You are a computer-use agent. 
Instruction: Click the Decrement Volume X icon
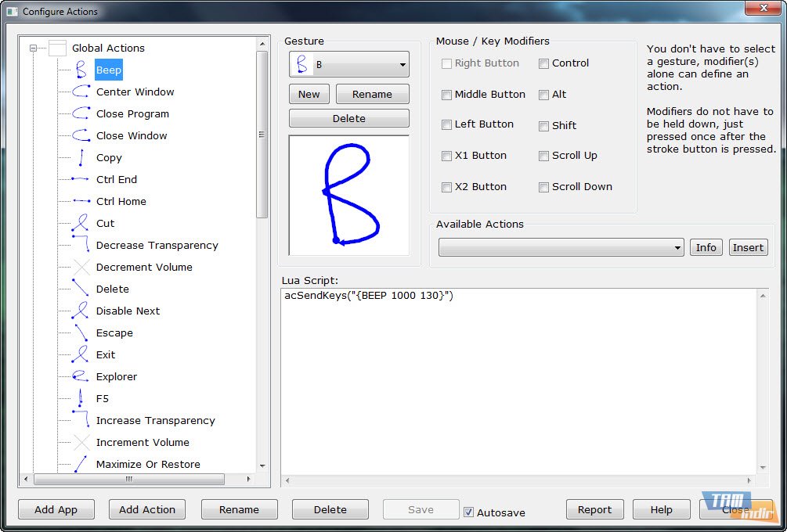(x=81, y=267)
